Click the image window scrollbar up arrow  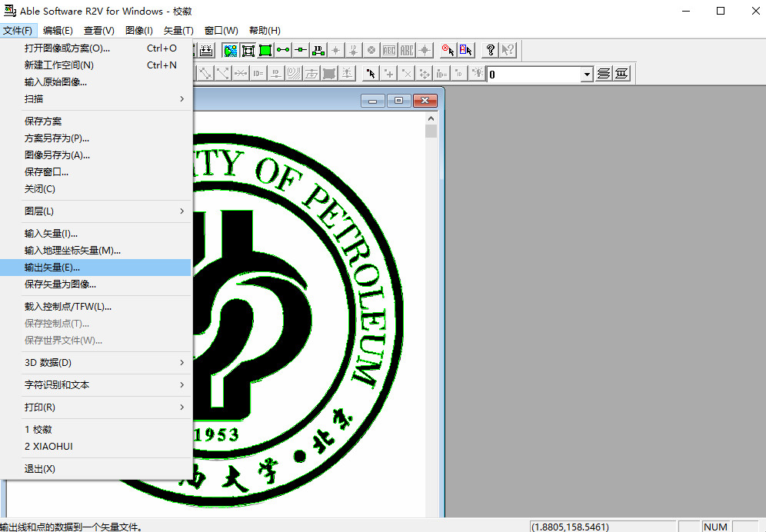pos(431,118)
